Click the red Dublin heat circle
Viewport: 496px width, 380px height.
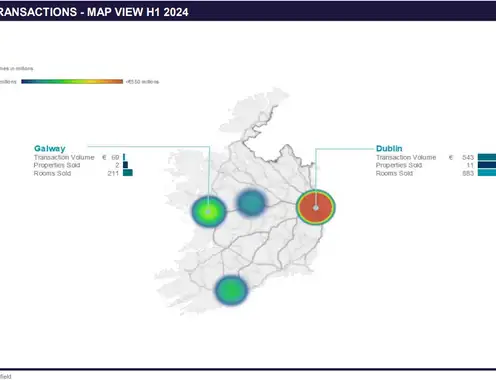(x=316, y=207)
